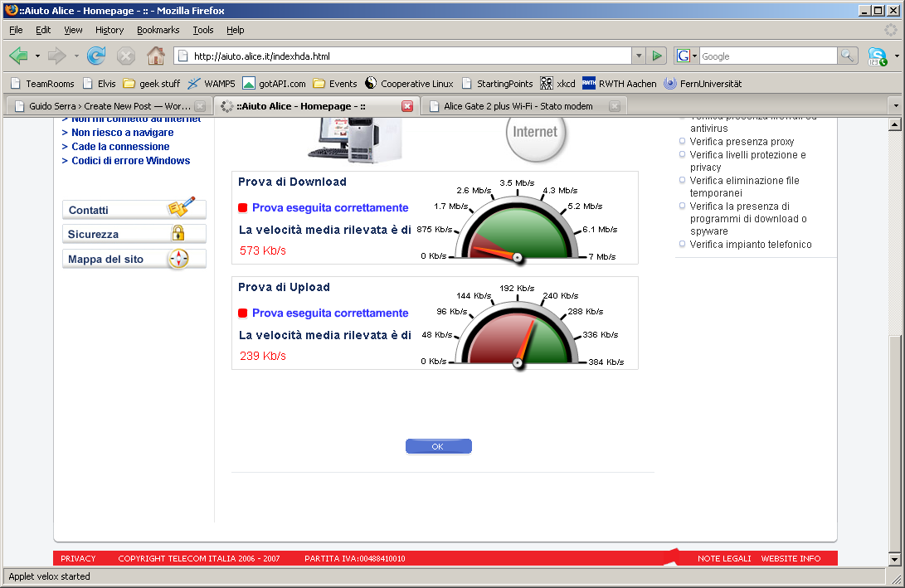Click the vertical scrollbar down arrow
The width and height of the screenshot is (905, 588).
point(895,560)
